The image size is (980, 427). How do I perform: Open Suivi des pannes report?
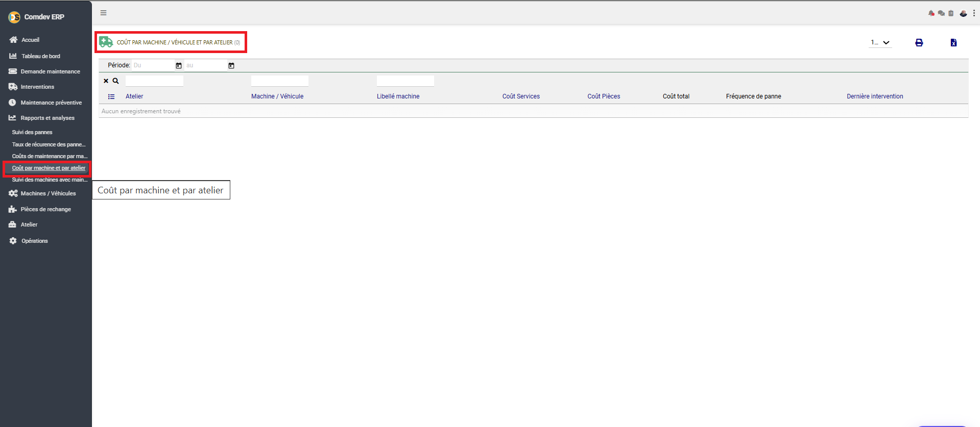[32, 132]
